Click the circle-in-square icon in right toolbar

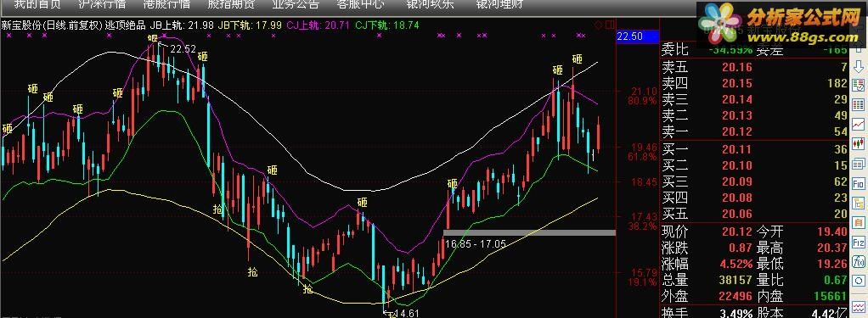(x=859, y=281)
